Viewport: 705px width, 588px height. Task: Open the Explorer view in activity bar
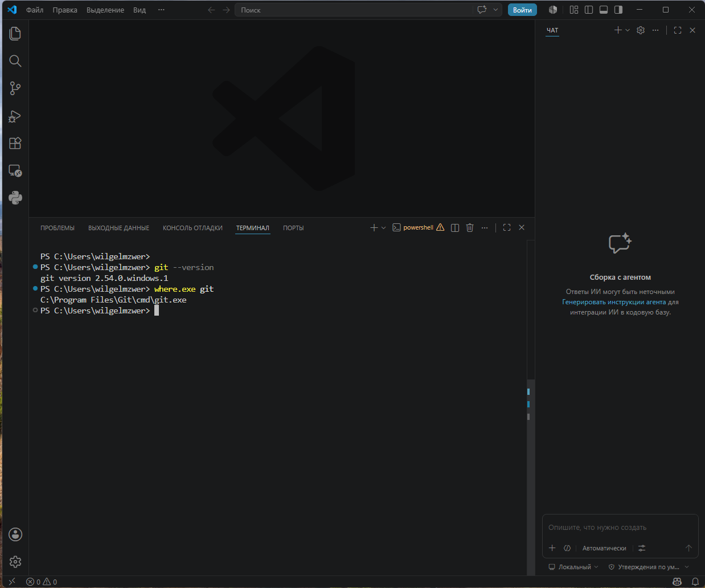[x=15, y=34]
